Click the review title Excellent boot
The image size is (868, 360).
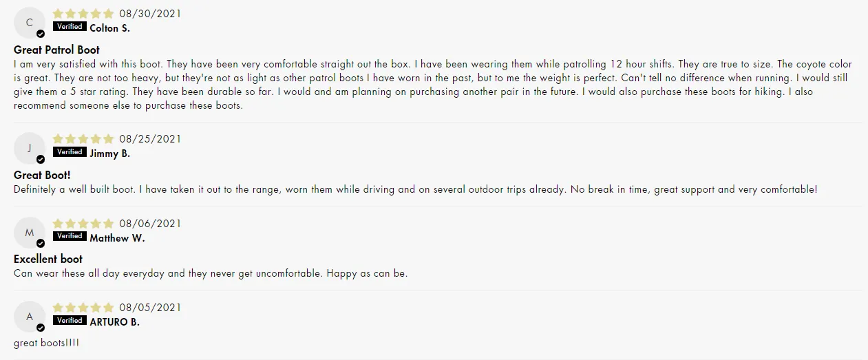click(x=48, y=259)
